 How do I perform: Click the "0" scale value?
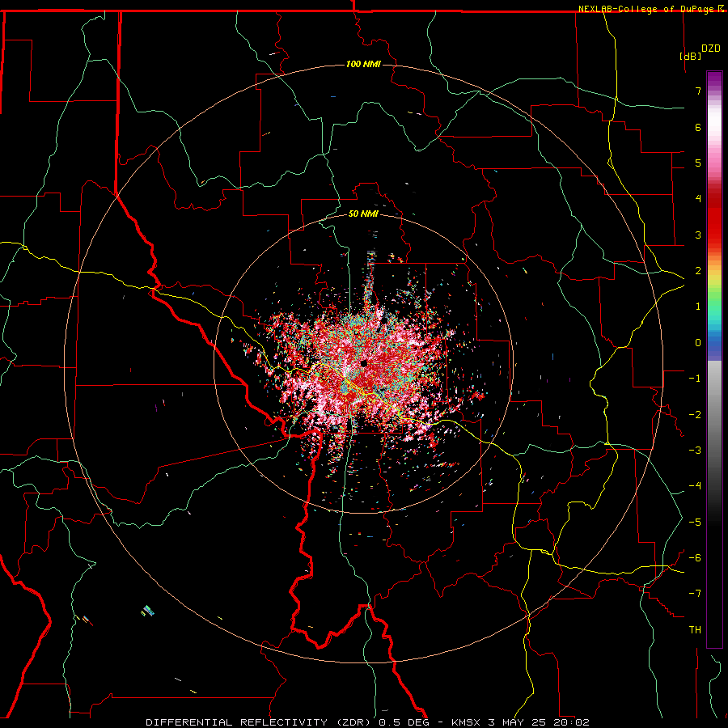(698, 343)
